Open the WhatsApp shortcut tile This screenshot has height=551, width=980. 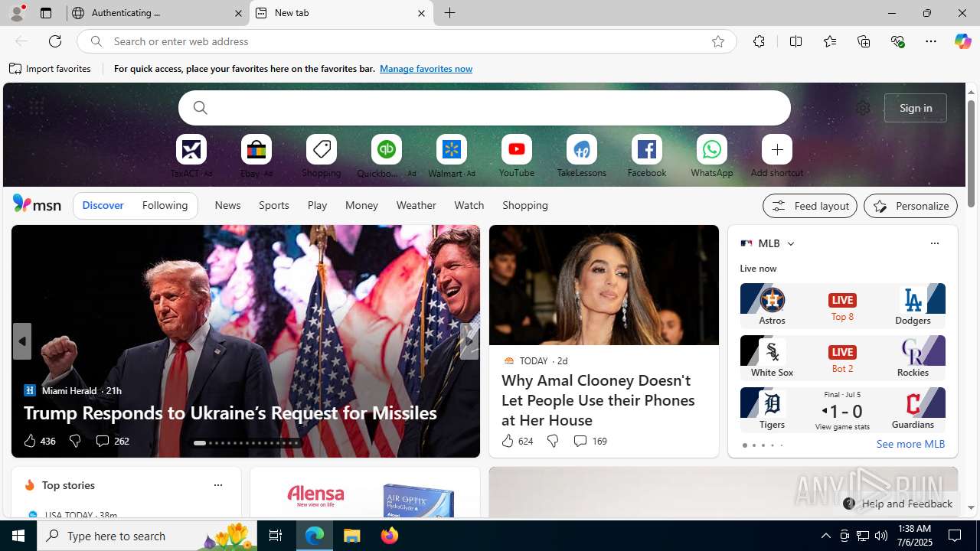(x=712, y=150)
